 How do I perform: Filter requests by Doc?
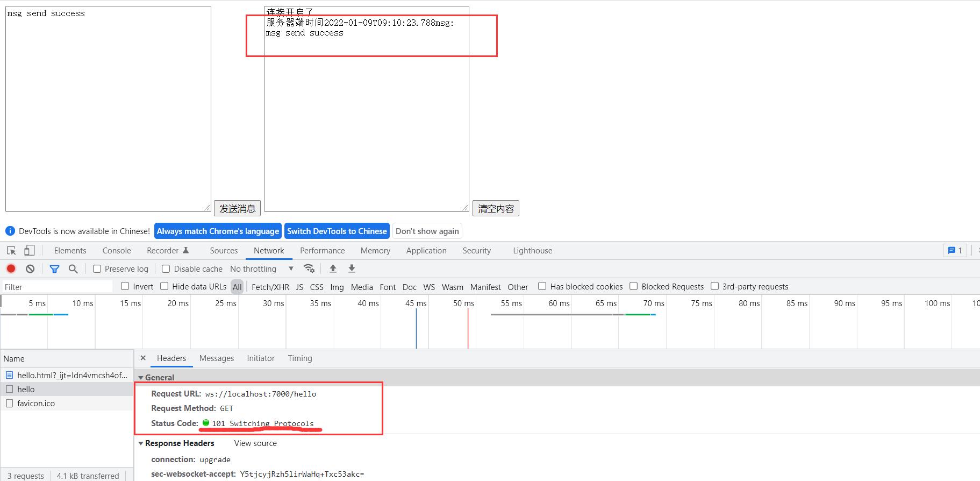point(410,287)
